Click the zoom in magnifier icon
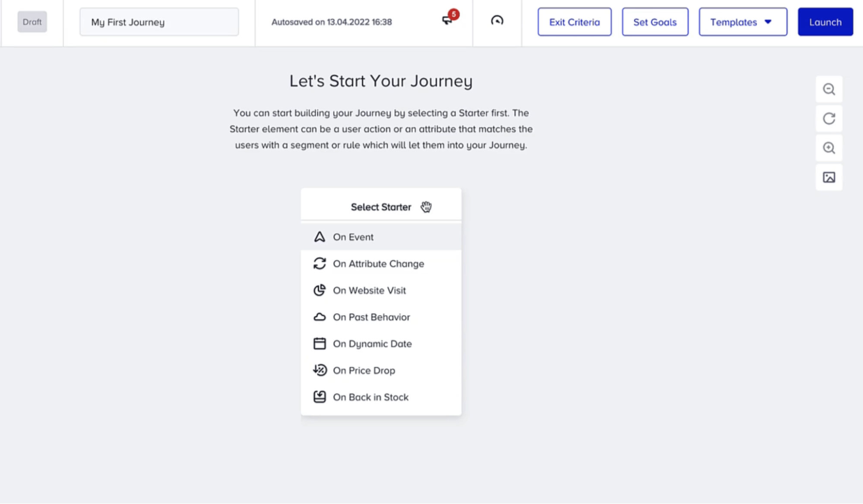863x504 pixels. (x=829, y=148)
